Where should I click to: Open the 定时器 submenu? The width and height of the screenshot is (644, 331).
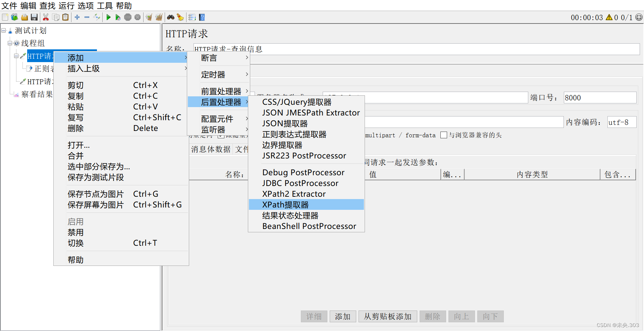(218, 75)
